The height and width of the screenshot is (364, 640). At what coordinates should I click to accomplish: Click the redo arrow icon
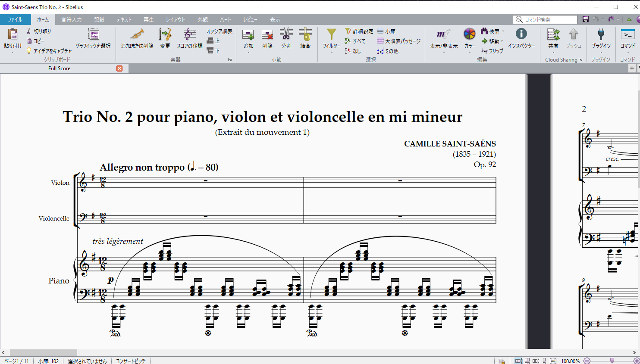click(x=611, y=19)
